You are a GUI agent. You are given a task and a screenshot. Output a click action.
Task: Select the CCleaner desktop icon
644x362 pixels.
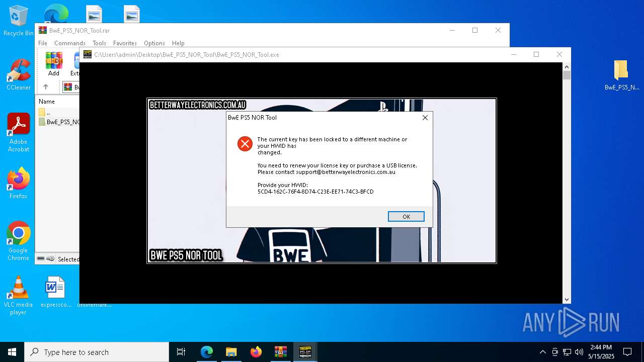[x=19, y=74]
